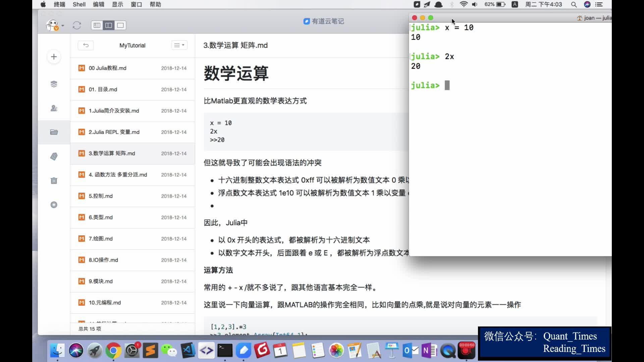
Task: Select the New Note plus icon
Action: pos(54,57)
